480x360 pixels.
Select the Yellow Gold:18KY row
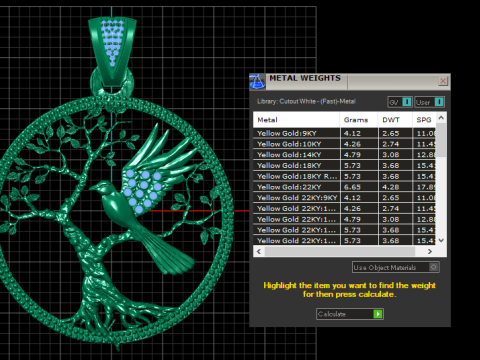(344, 166)
